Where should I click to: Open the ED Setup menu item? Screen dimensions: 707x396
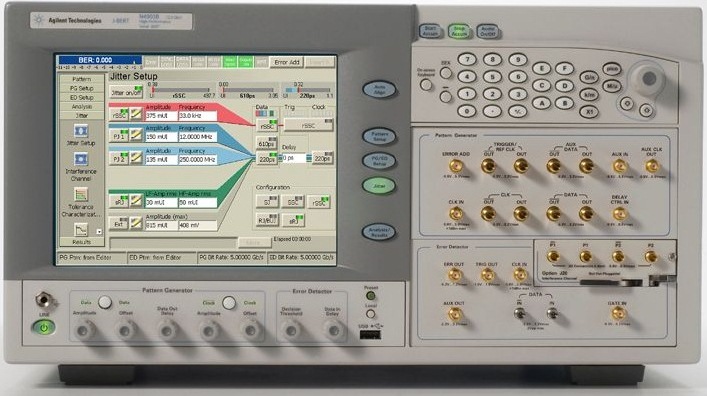(x=82, y=97)
